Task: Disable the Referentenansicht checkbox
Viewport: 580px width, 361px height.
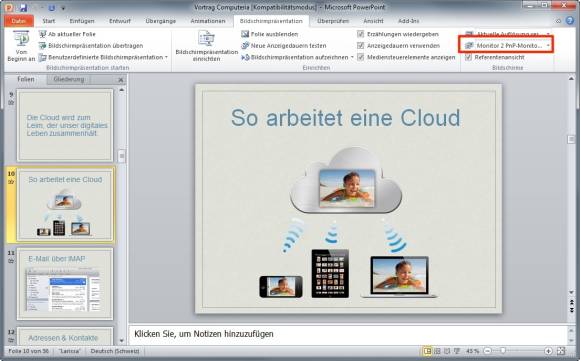Action: pyautogui.click(x=468, y=57)
